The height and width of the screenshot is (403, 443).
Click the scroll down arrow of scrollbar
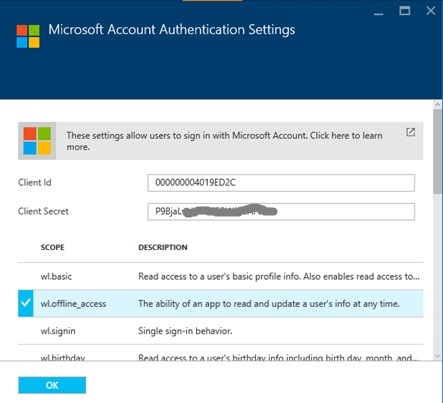point(438,356)
